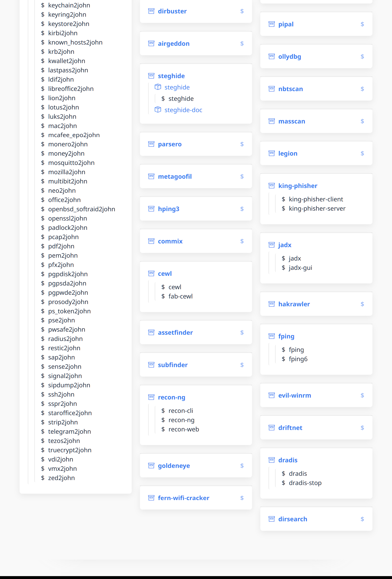Viewport: 392px width, 579px height.
Task: Click the package cube icon next to steghide-doc
Action: click(158, 110)
